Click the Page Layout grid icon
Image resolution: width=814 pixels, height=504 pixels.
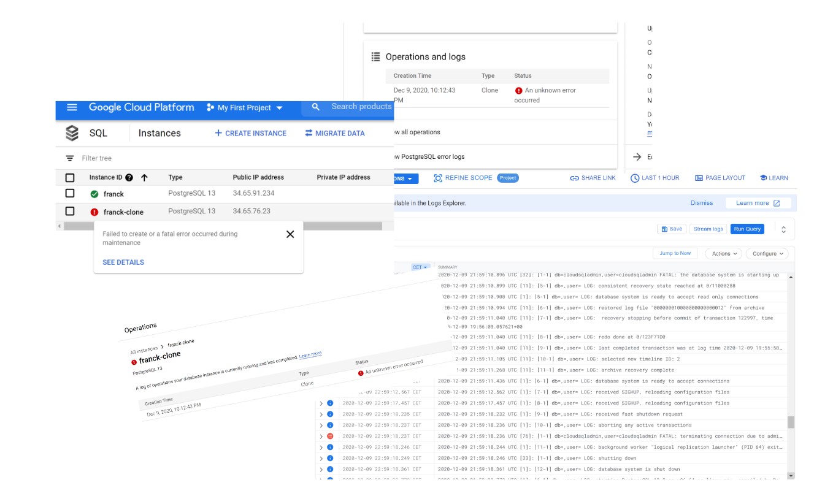tap(699, 178)
